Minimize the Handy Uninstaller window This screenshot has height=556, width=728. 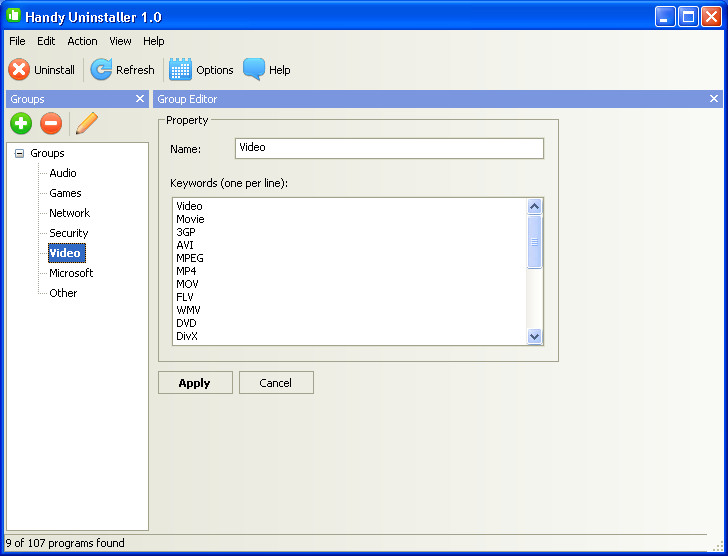[665, 17]
